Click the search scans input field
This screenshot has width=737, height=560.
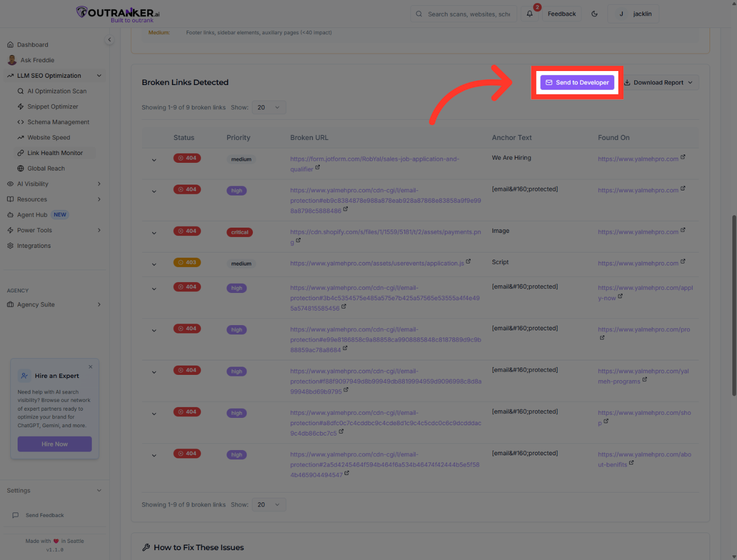click(x=468, y=14)
